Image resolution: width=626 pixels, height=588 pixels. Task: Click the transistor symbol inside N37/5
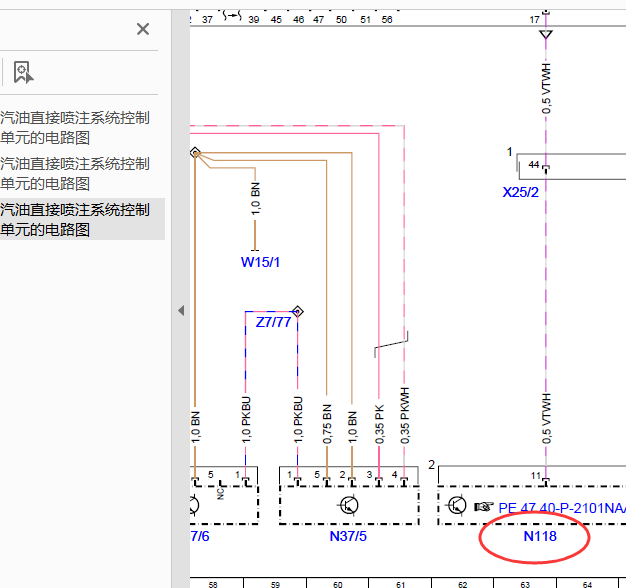point(349,505)
